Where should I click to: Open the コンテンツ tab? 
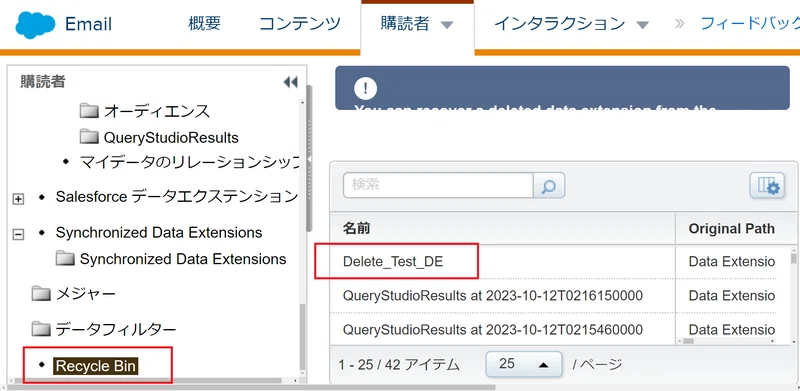click(300, 24)
